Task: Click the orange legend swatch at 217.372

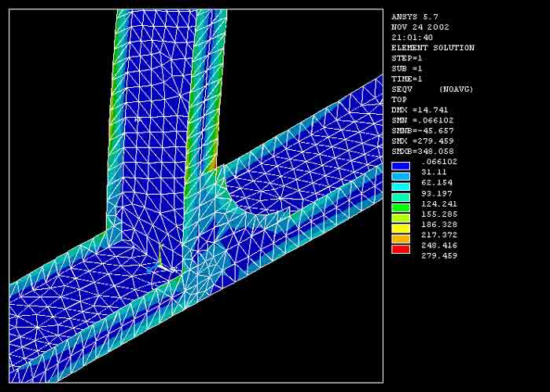Action: coord(401,239)
